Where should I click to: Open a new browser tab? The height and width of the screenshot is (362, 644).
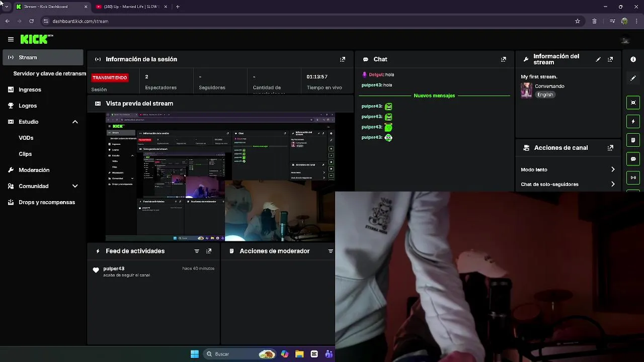(x=178, y=7)
